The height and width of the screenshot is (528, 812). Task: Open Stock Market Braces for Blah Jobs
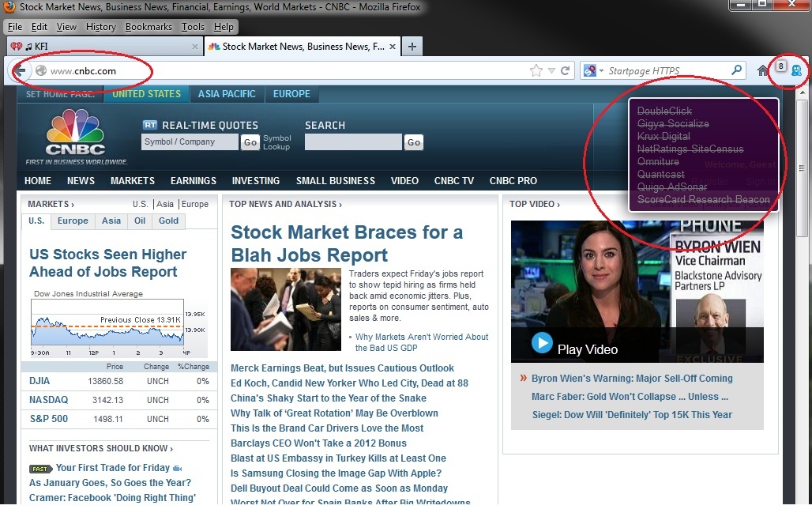pyautogui.click(x=347, y=243)
